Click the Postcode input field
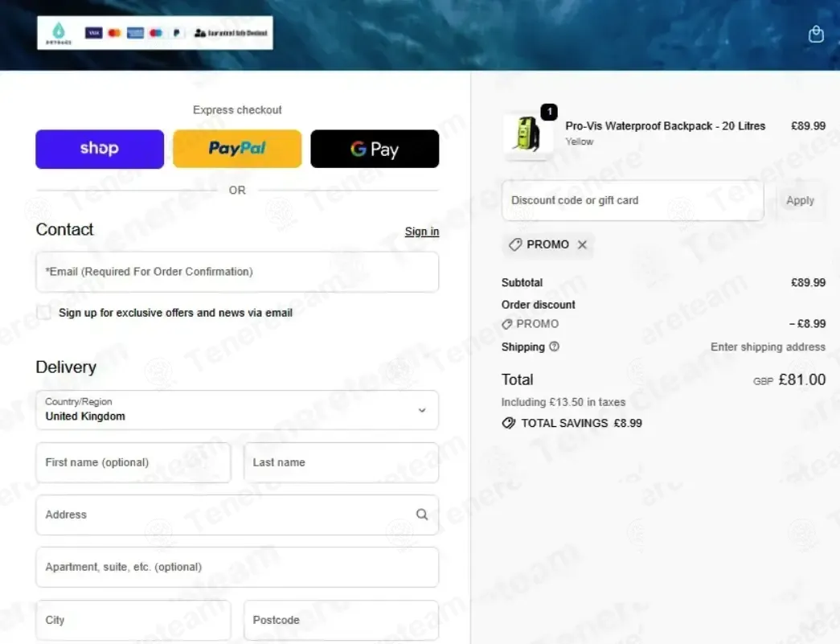This screenshot has height=644, width=840. [x=342, y=620]
